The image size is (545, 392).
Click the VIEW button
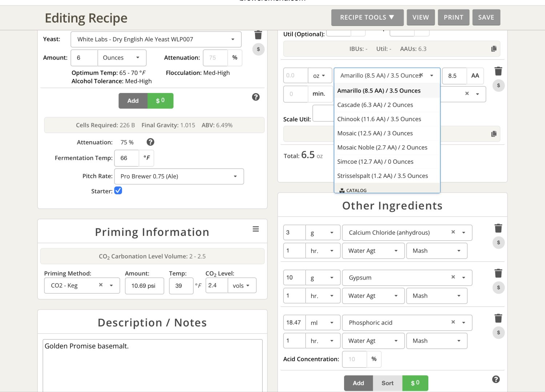(421, 17)
